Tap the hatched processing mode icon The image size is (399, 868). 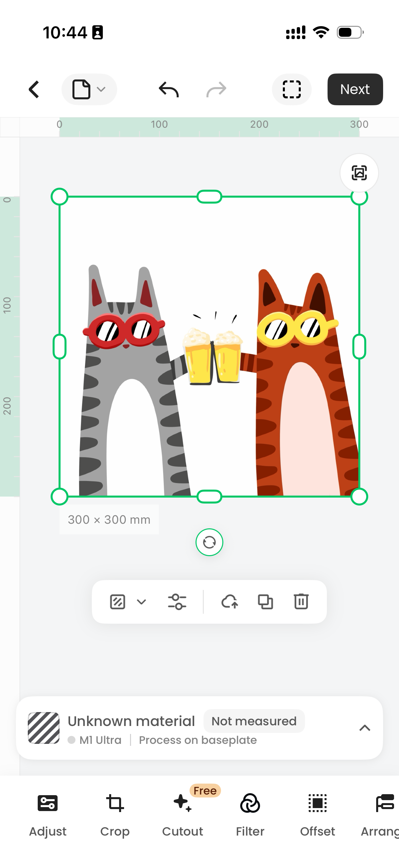click(x=117, y=602)
